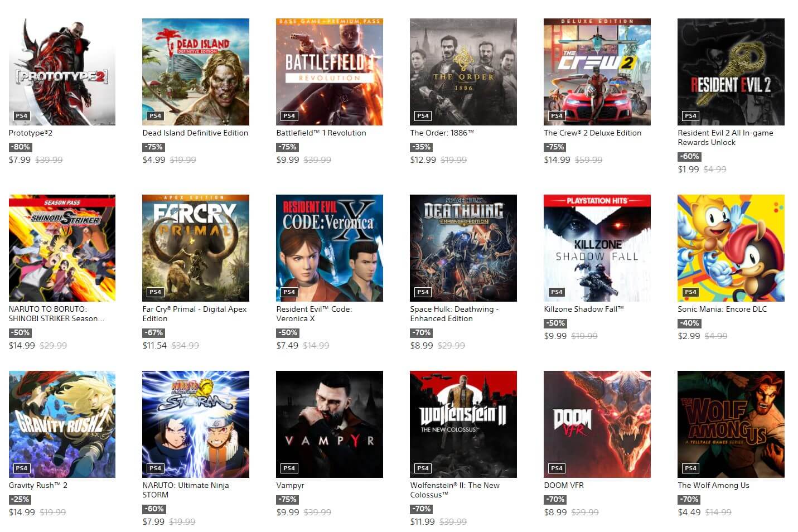The width and height of the screenshot is (798, 532).
Task: Open the Resident Evil 2 key artwork
Action: click(731, 72)
